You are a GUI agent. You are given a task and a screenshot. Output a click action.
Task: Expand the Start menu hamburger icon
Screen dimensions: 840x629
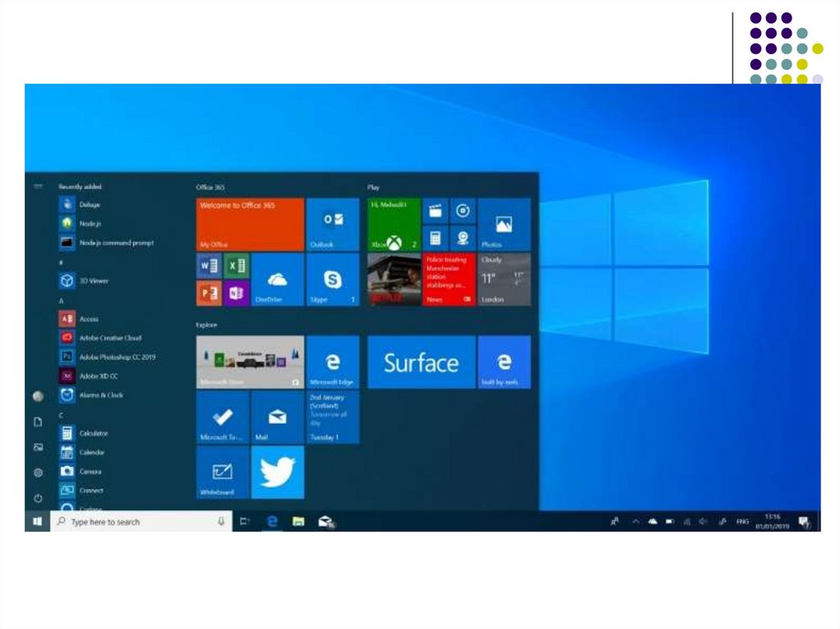38,186
